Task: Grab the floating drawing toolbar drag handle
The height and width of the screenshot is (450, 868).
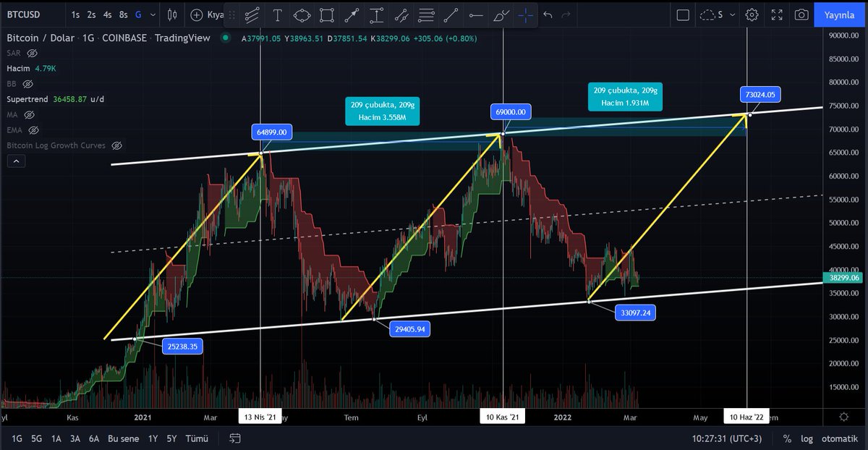Action: pos(231,14)
